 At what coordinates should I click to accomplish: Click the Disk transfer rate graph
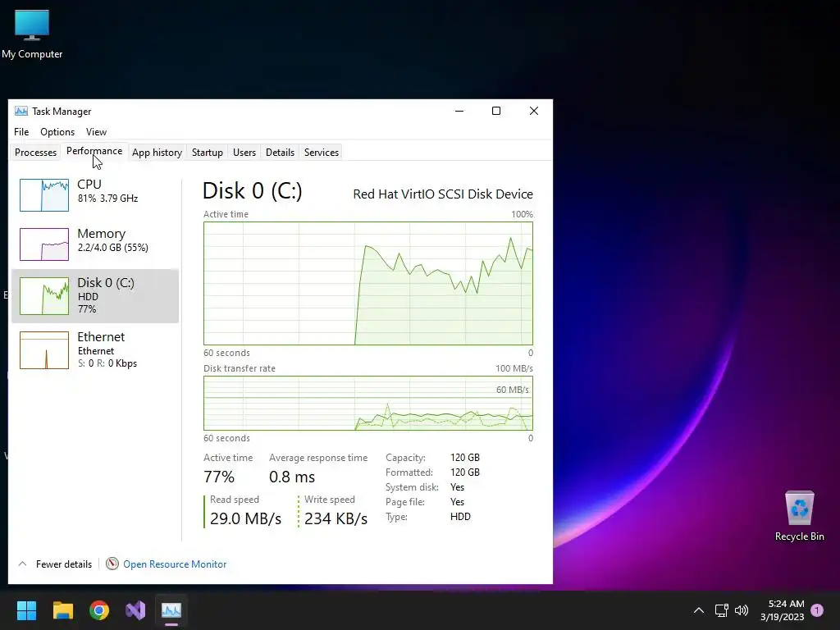(x=368, y=403)
